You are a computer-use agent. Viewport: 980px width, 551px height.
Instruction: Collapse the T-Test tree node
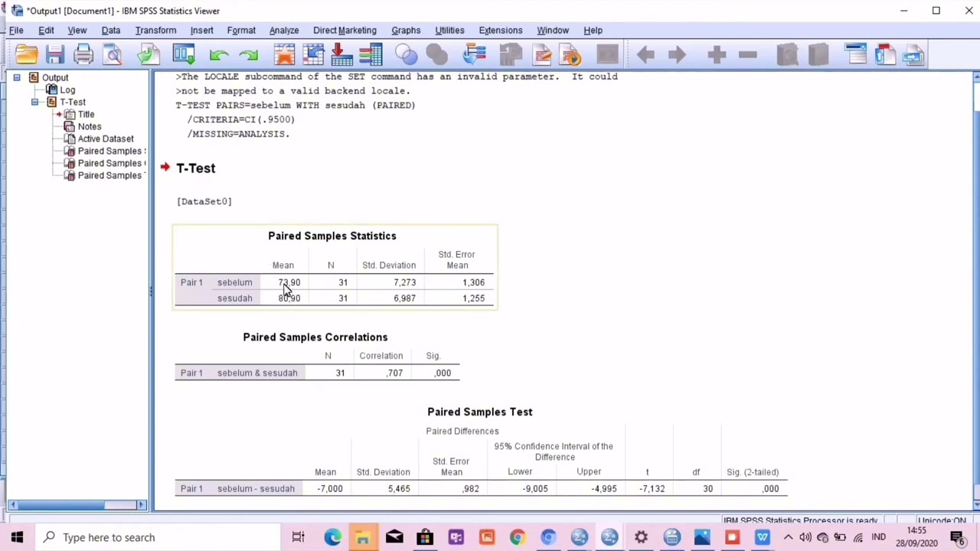[34, 102]
